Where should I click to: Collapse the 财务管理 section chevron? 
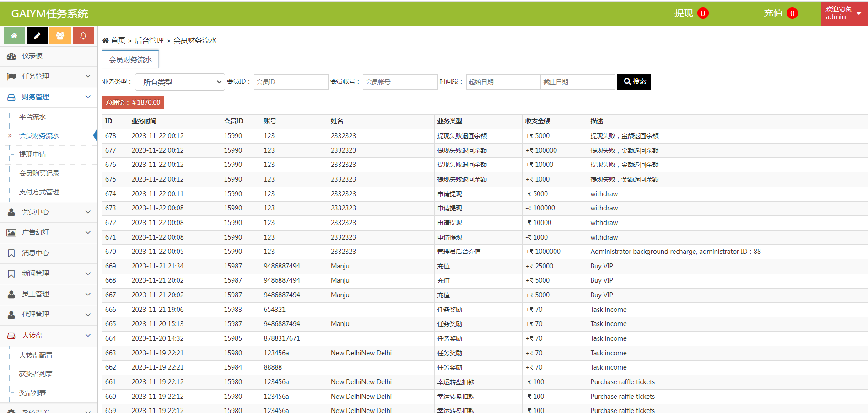click(x=88, y=97)
